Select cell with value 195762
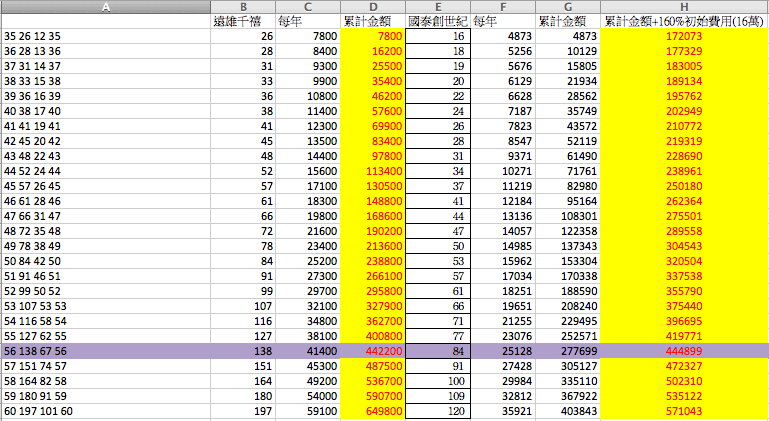This screenshot has height=421, width=769. (x=684, y=96)
